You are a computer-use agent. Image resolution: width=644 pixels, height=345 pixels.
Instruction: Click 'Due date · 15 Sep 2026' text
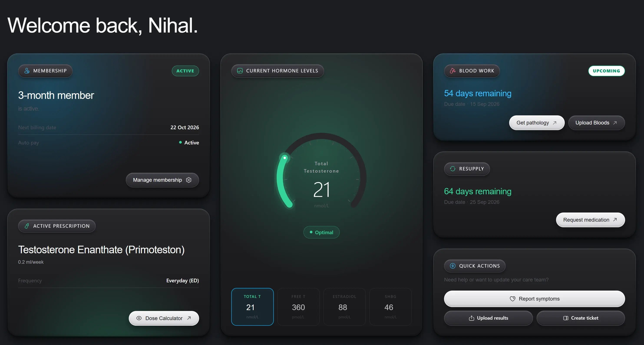coord(472,104)
